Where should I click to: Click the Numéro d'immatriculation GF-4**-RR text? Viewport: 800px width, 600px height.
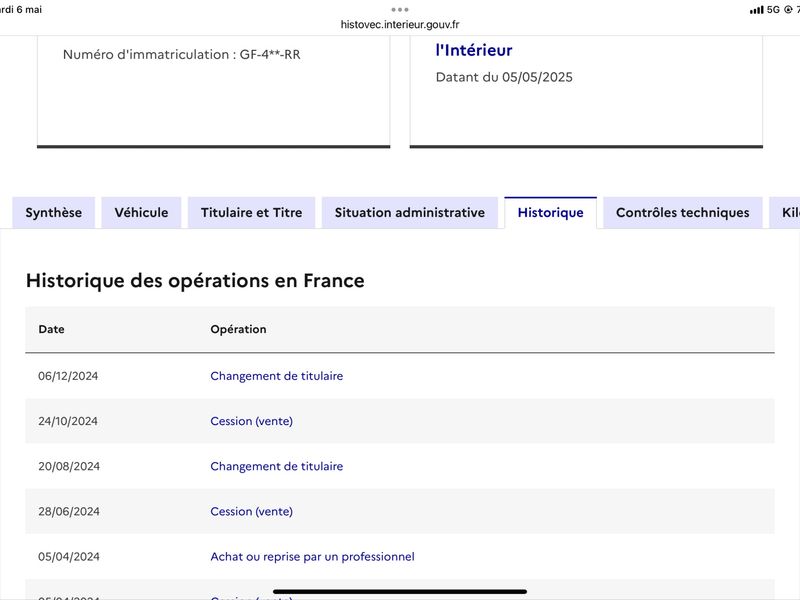point(182,55)
